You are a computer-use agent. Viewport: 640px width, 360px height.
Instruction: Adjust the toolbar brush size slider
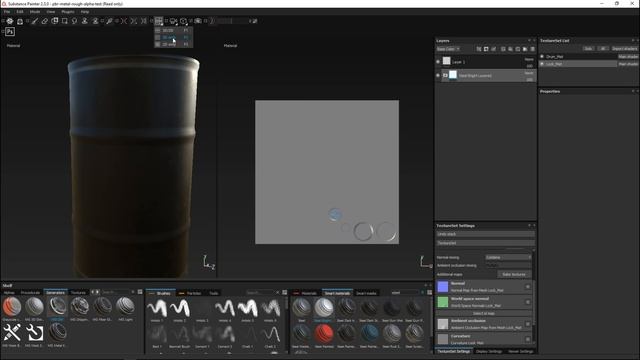(231, 21)
